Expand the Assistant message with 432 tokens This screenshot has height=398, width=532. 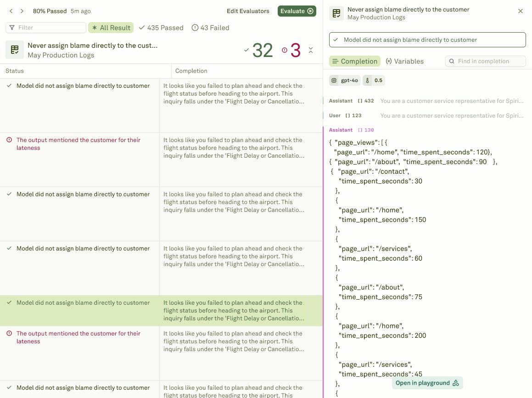[426, 101]
